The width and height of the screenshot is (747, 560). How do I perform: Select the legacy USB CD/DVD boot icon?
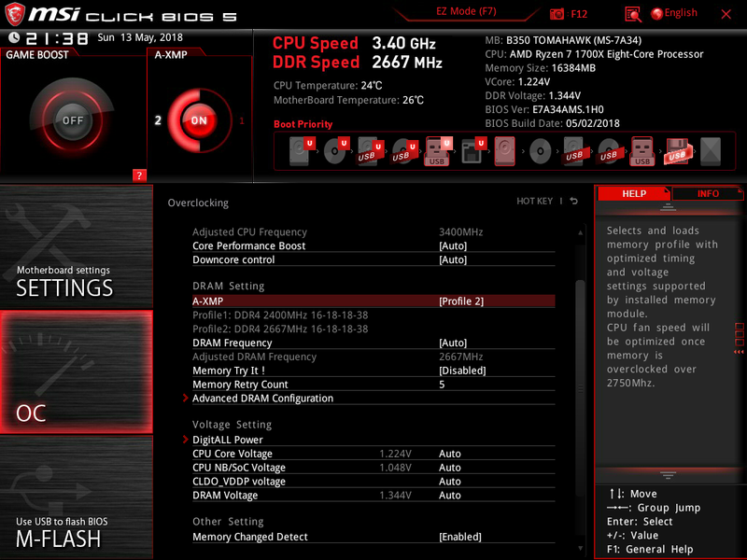(609, 151)
